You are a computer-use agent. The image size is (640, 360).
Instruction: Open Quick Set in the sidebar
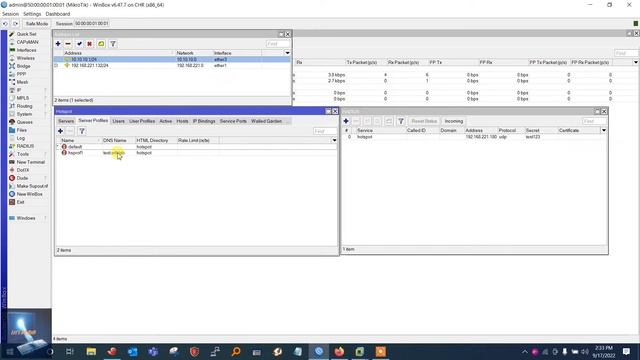26,34
